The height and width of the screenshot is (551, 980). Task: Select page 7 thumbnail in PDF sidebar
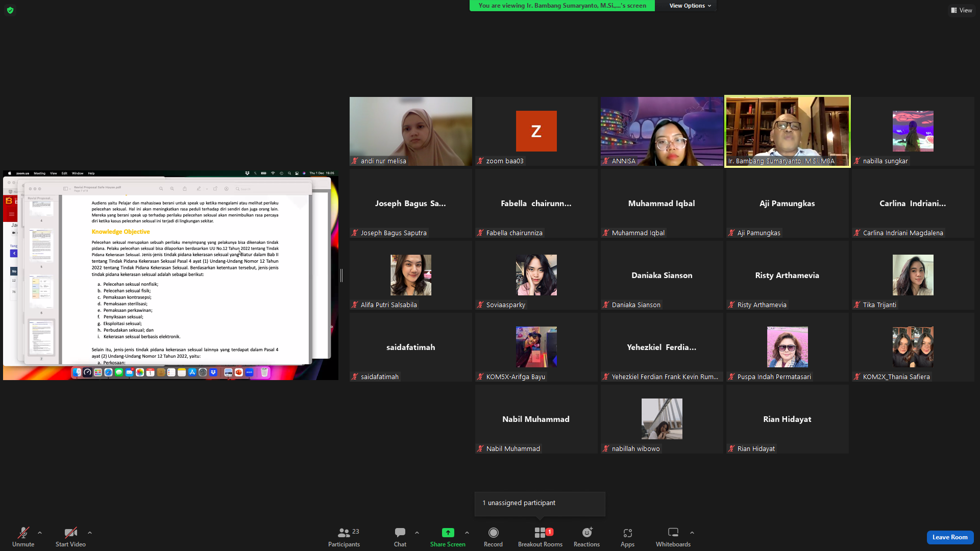(x=41, y=337)
